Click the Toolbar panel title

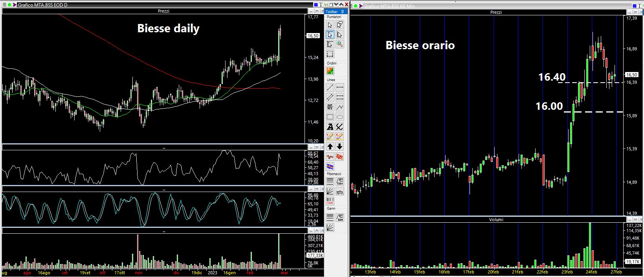(x=332, y=12)
